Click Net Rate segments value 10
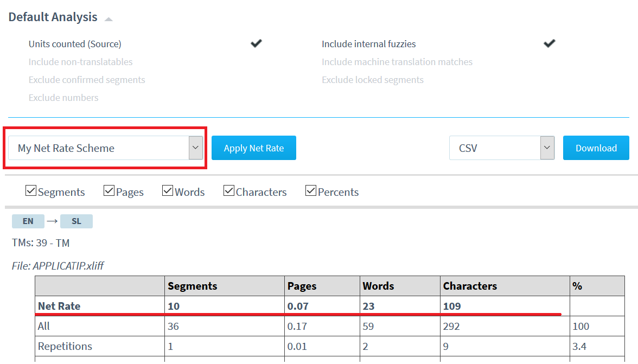 click(174, 306)
